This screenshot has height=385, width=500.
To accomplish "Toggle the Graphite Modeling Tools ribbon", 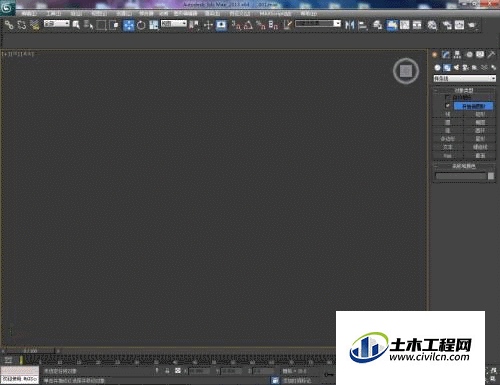I will coord(392,25).
